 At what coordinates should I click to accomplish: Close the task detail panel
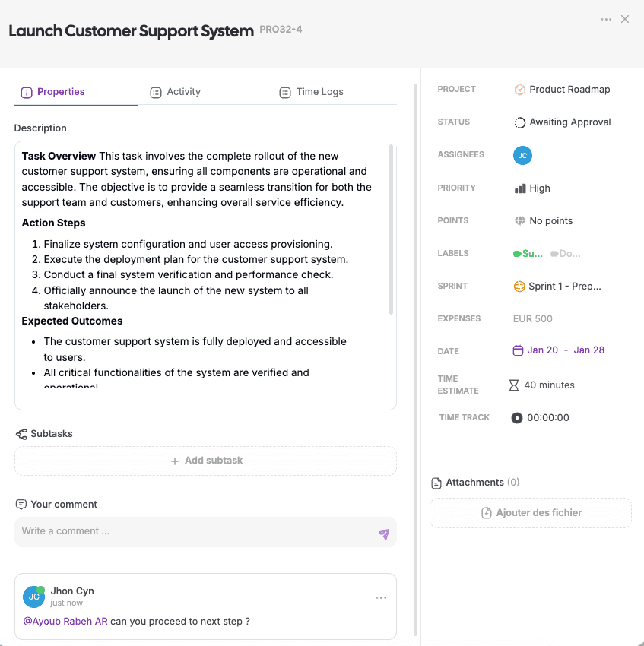coord(625,19)
